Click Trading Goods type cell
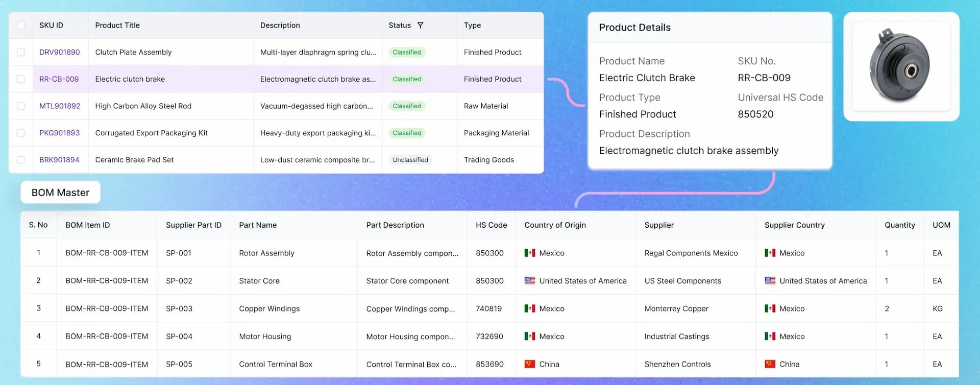This screenshot has height=385, width=980. (x=489, y=160)
